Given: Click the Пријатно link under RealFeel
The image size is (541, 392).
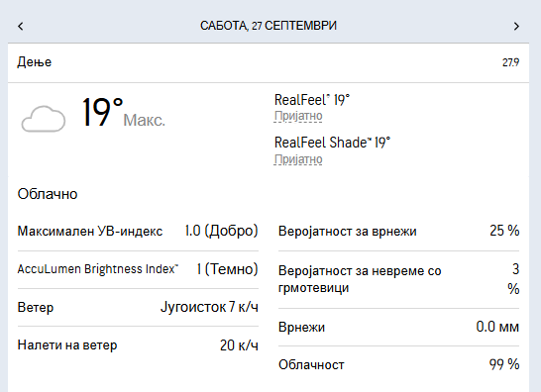Looking at the screenshot, I should [298, 116].
